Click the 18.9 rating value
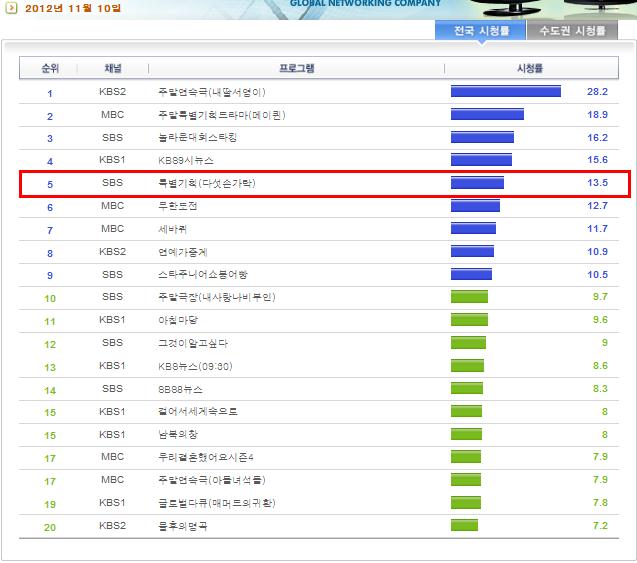 (597, 115)
